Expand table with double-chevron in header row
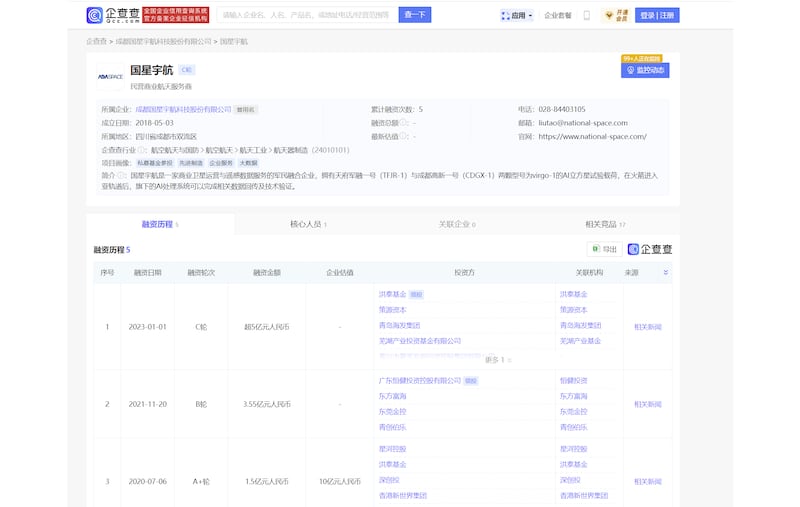The width and height of the screenshot is (800, 507). [666, 272]
